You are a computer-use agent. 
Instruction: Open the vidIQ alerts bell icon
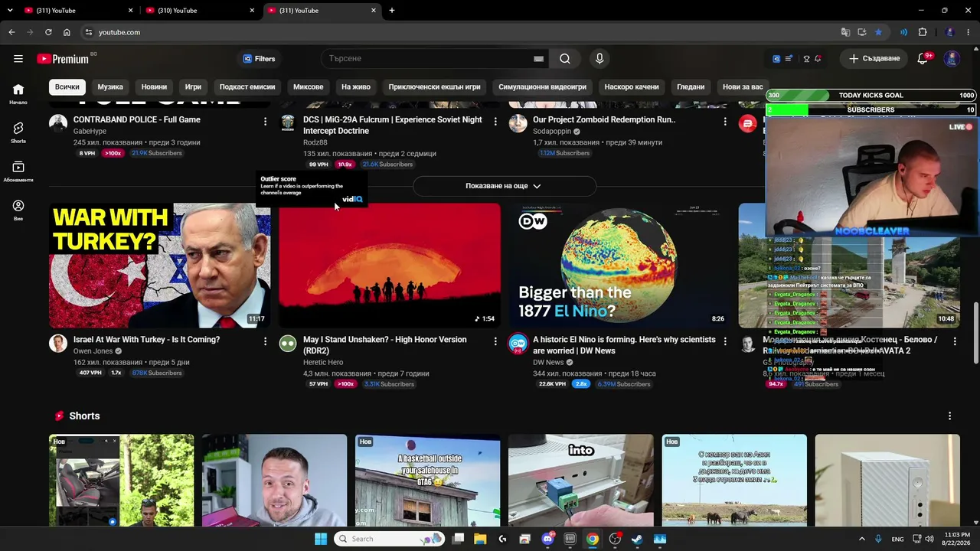[818, 59]
